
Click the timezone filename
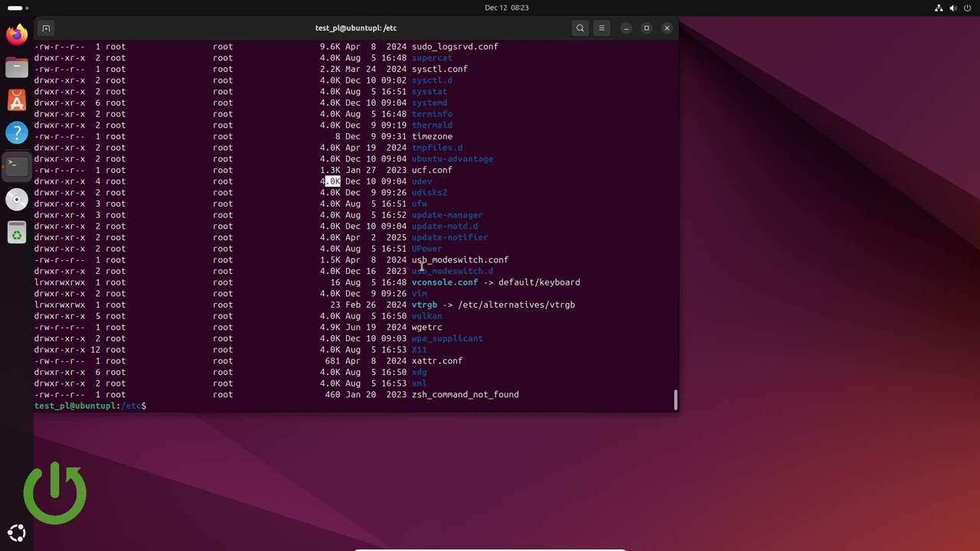tap(432, 136)
